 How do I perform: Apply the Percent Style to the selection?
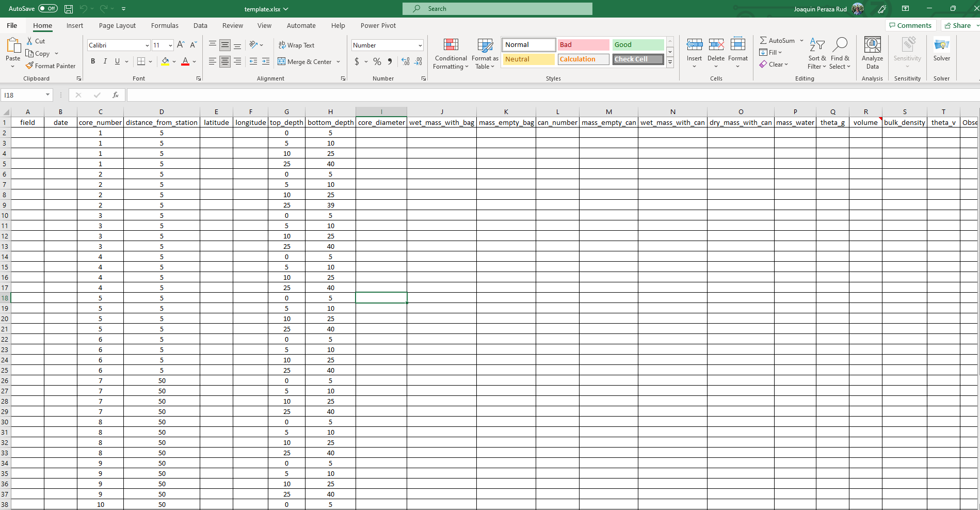(x=376, y=61)
